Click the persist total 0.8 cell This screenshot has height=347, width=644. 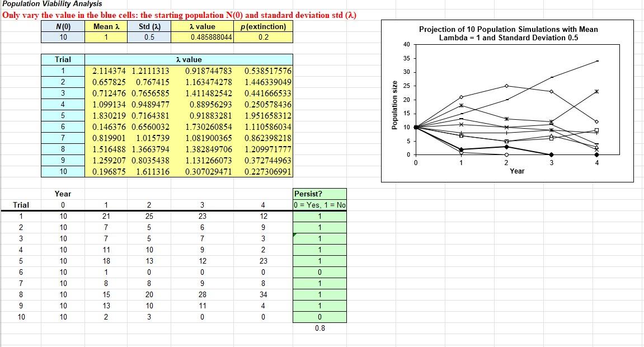(x=319, y=328)
